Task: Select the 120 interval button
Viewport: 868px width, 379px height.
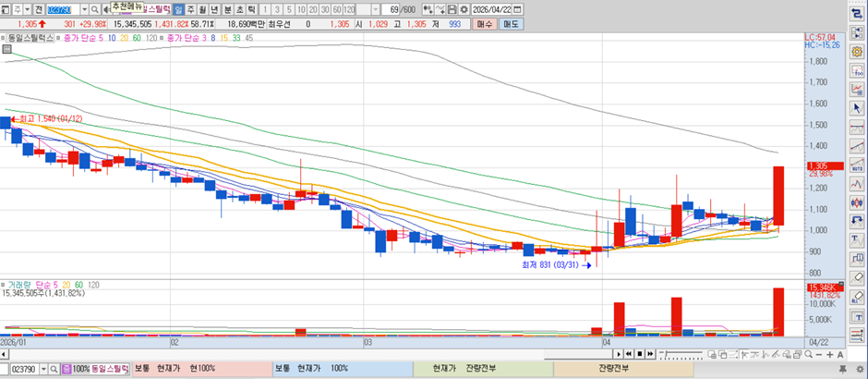Action: [x=349, y=9]
